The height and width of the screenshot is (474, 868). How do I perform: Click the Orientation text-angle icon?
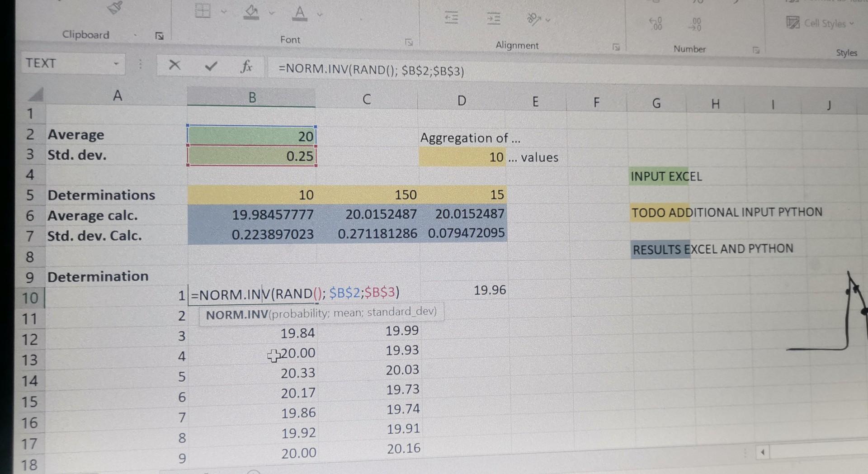pos(534,19)
